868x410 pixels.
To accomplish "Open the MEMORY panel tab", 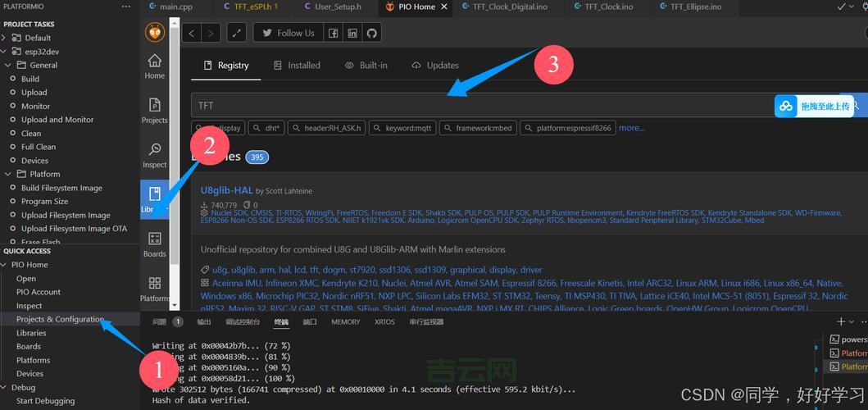I will (345, 322).
